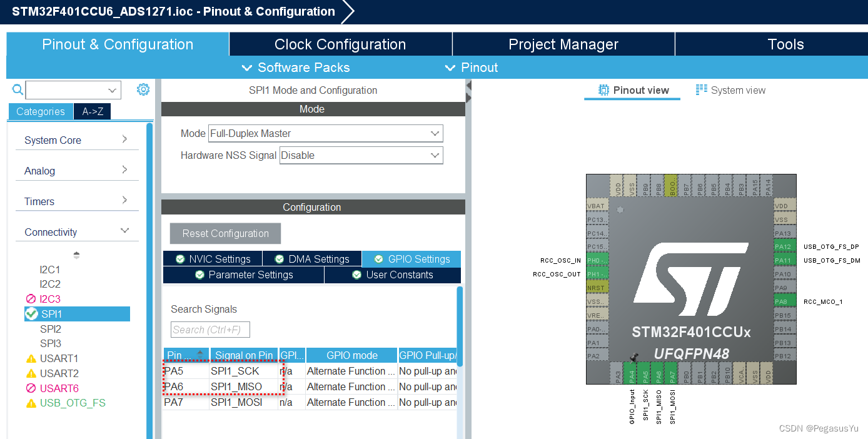
Task: Sort by GPIO mode column header
Action: [351, 355]
